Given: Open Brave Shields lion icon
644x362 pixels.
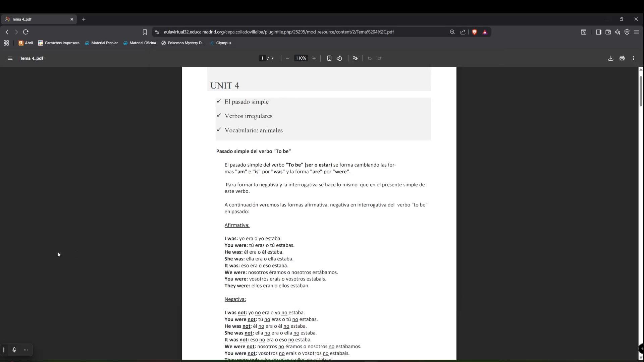Looking at the screenshot, I should pyautogui.click(x=474, y=32).
